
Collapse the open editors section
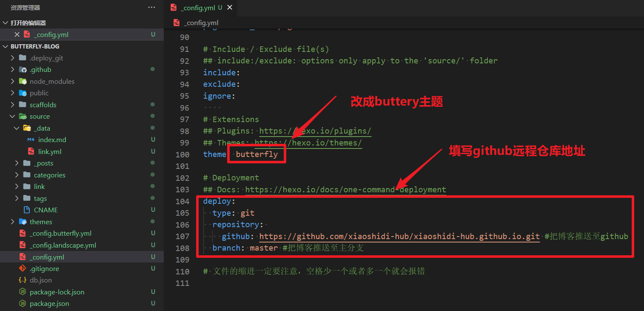pos(6,23)
